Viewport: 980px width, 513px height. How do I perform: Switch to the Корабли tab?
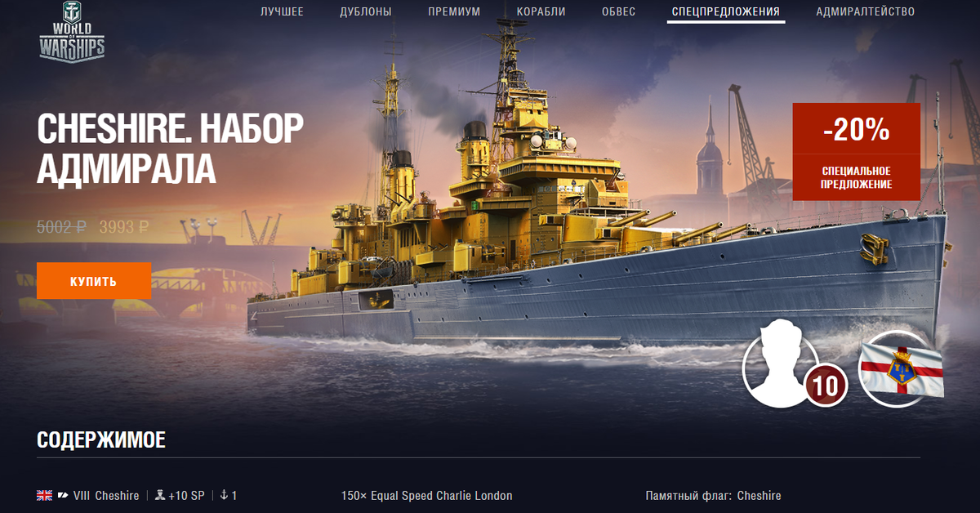point(541,12)
